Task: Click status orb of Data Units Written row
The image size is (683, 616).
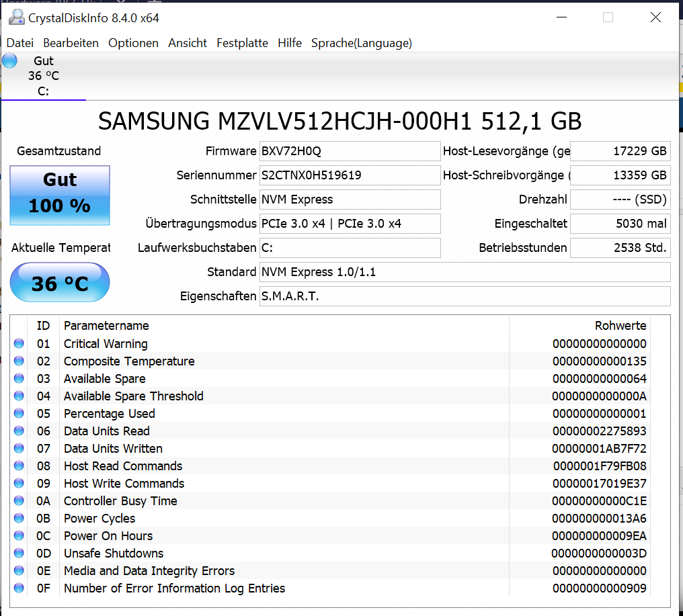Action: pyautogui.click(x=19, y=448)
